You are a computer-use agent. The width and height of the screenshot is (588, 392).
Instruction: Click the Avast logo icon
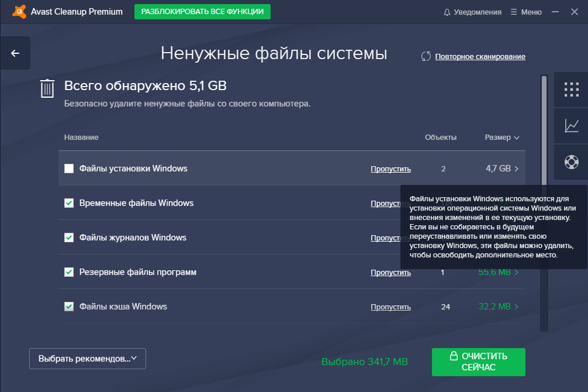click(19, 12)
